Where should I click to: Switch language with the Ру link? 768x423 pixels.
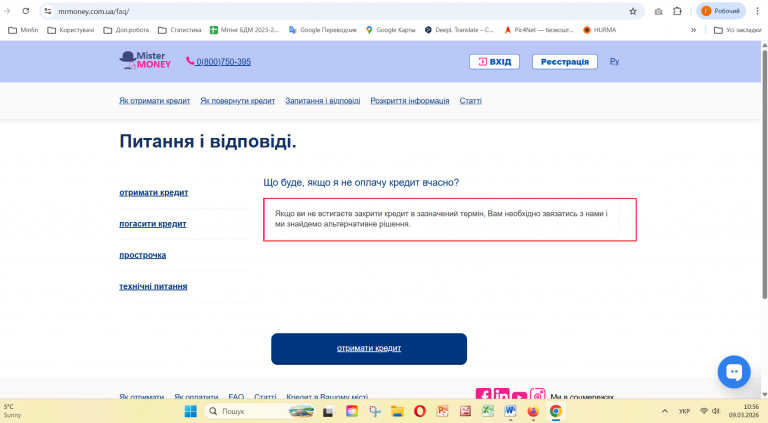(x=614, y=61)
